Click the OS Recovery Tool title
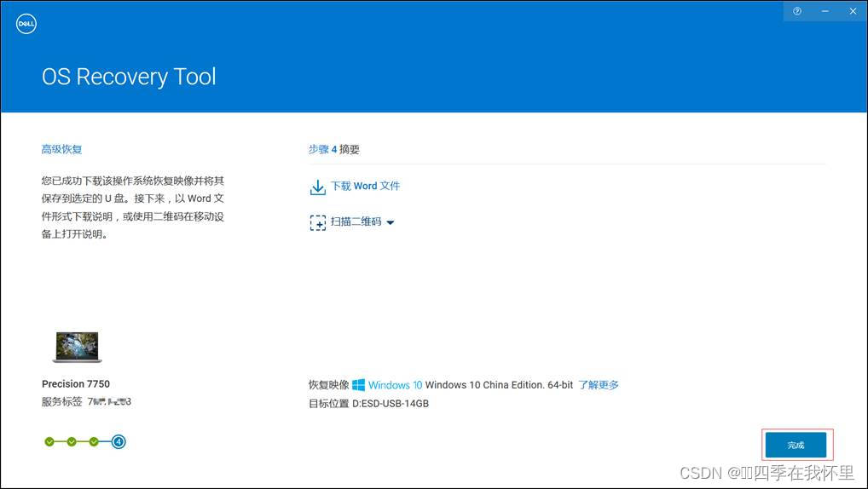This screenshot has height=489, width=868. click(129, 77)
